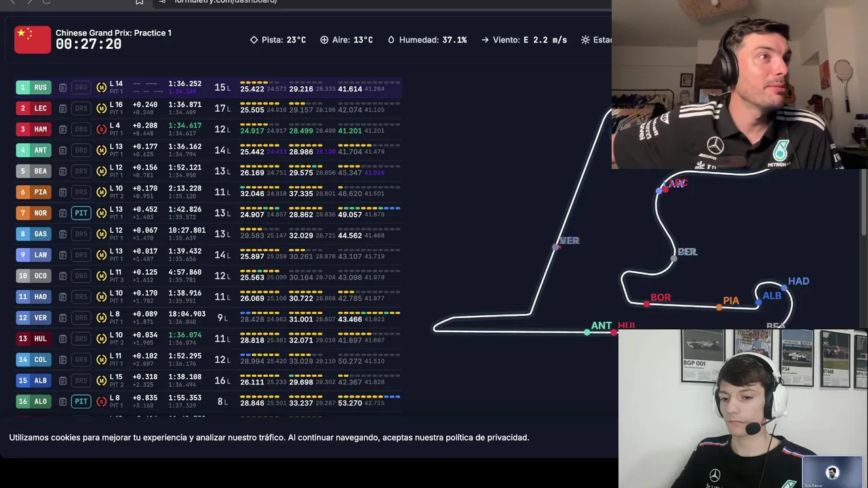The width and height of the screenshot is (868, 488).
Task: Click the medium tyre icon for GAS
Action: click(x=101, y=234)
